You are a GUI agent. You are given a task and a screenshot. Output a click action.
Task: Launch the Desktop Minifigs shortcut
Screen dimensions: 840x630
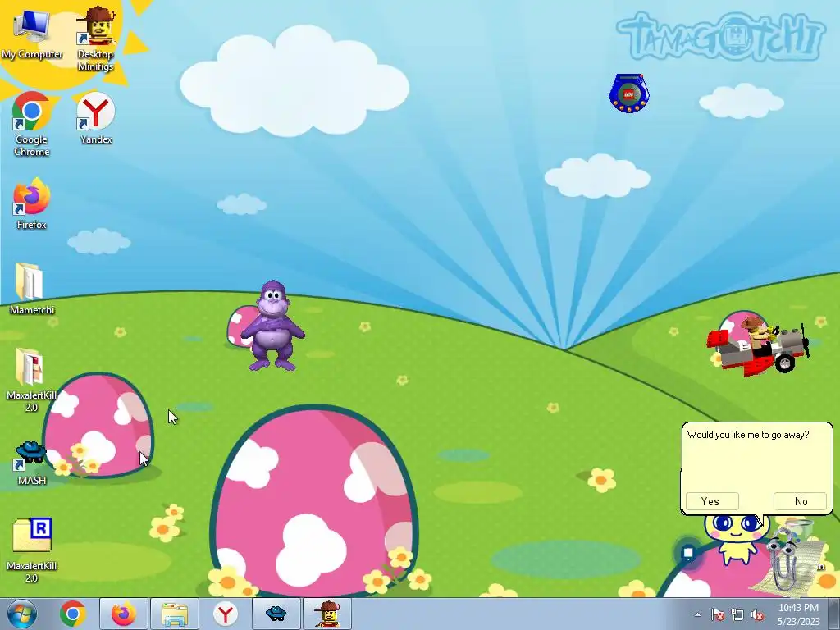point(95,39)
